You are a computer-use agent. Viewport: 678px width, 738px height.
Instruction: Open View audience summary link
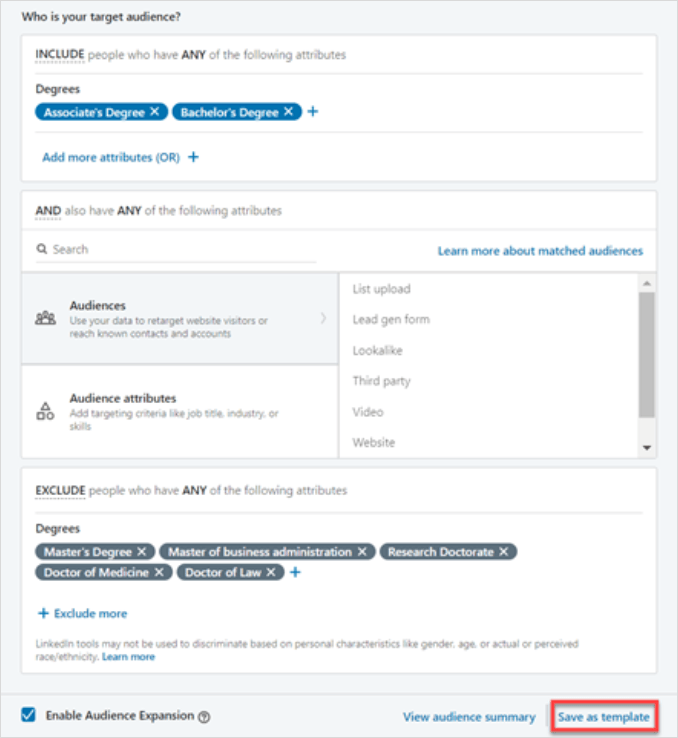coord(469,717)
